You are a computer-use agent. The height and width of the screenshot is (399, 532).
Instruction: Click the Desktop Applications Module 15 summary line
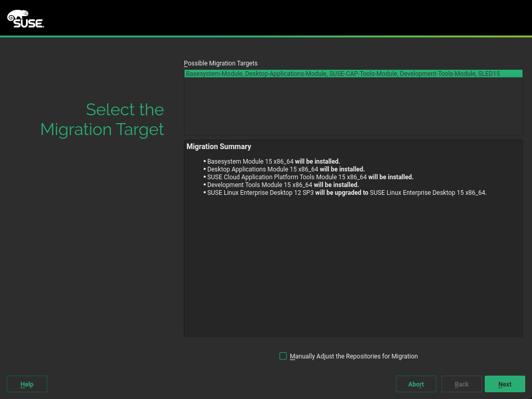point(286,169)
